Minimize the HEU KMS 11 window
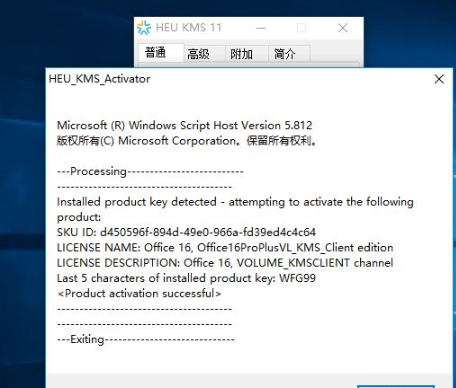The image size is (456, 388). 261,28
